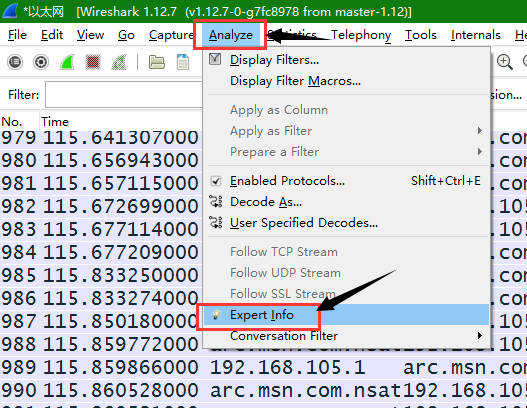Open the Tools menu
Screen dimensions: 527x408
(420, 35)
